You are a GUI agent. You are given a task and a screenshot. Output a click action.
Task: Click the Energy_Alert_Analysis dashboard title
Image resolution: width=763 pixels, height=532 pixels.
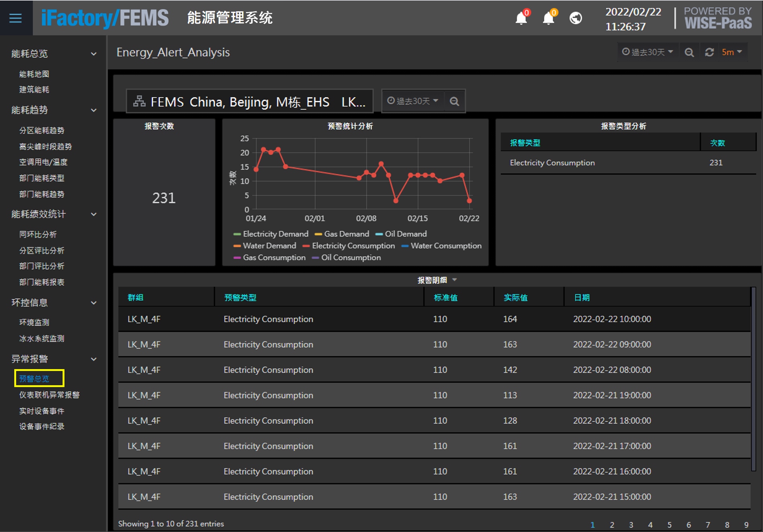pyautogui.click(x=173, y=52)
